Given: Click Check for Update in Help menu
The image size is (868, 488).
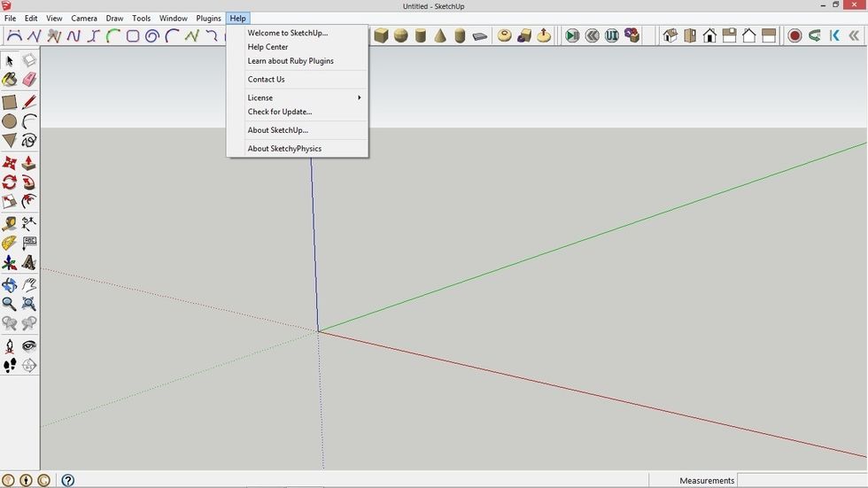Looking at the screenshot, I should pyautogui.click(x=280, y=112).
